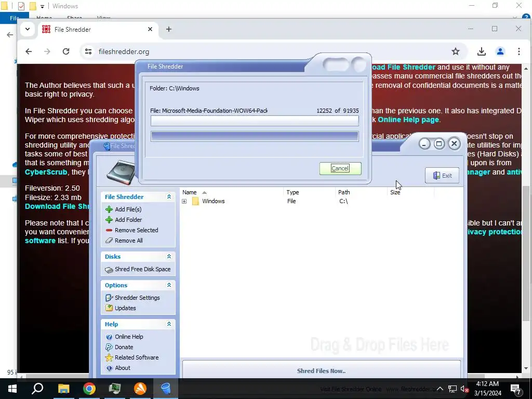Click the Exit button in File Shredder
The height and width of the screenshot is (399, 532).
pyautogui.click(x=442, y=176)
